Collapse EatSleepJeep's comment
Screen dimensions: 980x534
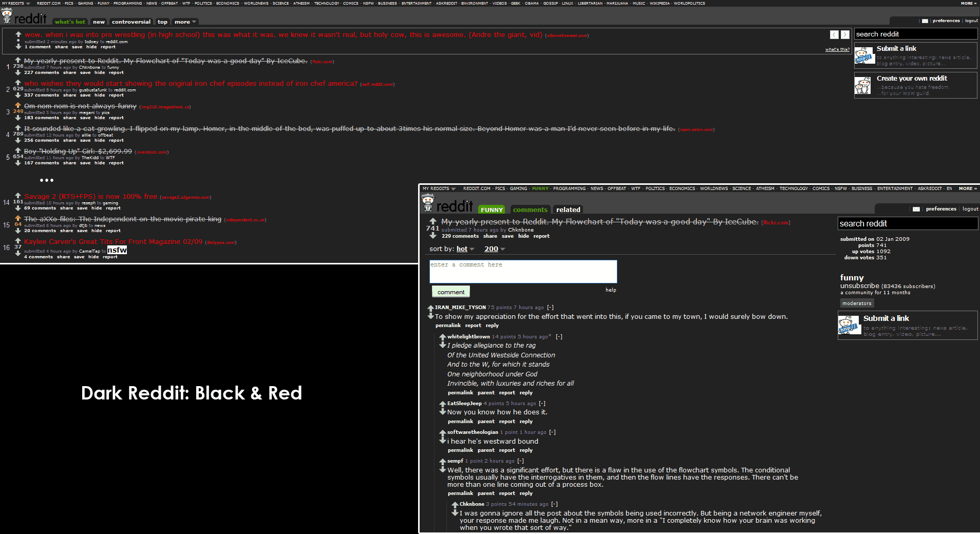tap(542, 404)
